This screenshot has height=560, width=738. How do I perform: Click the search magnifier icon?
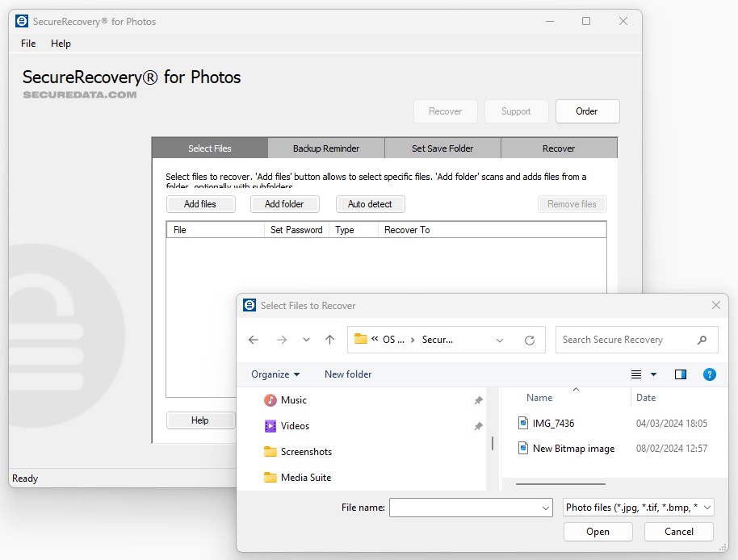click(x=702, y=340)
